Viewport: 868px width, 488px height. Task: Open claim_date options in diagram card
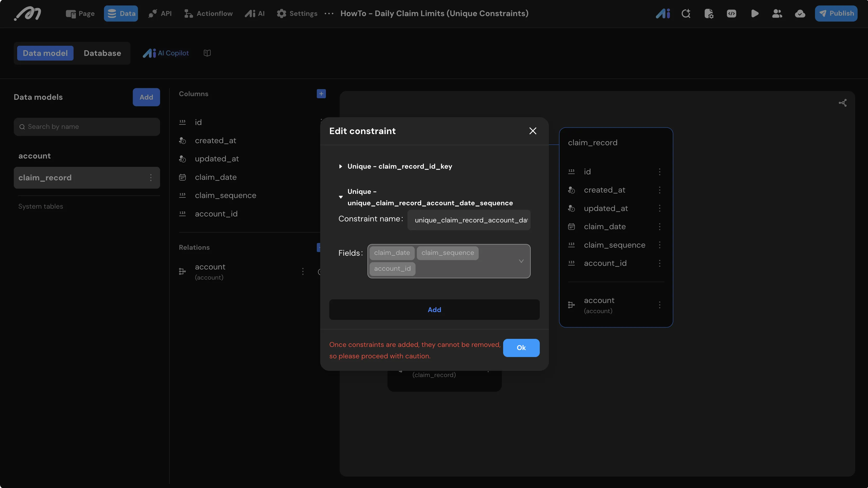pos(659,227)
